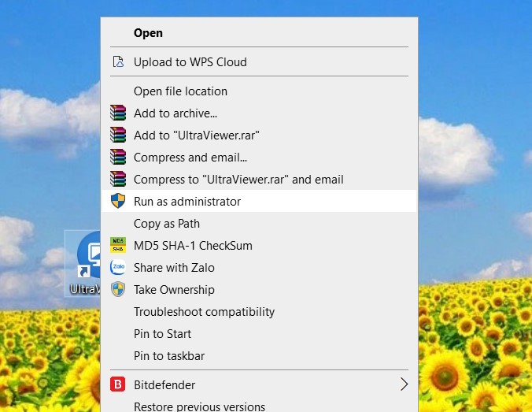The height and width of the screenshot is (412, 532).
Task: Choose Share with Zalo entry
Action: [259, 268]
